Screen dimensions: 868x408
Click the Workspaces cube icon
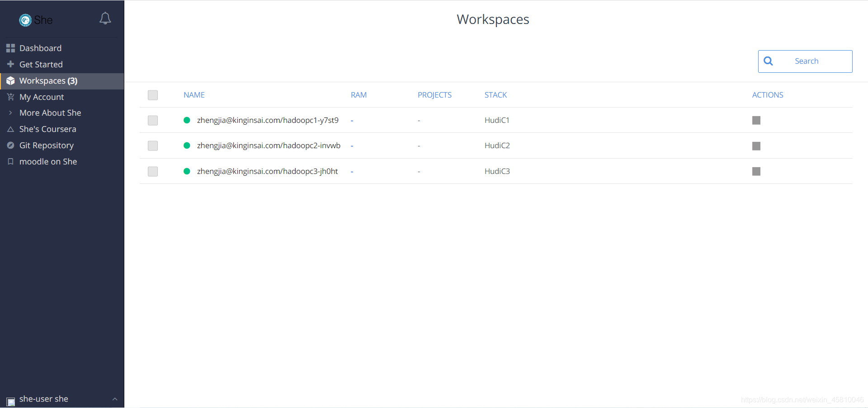(x=10, y=81)
